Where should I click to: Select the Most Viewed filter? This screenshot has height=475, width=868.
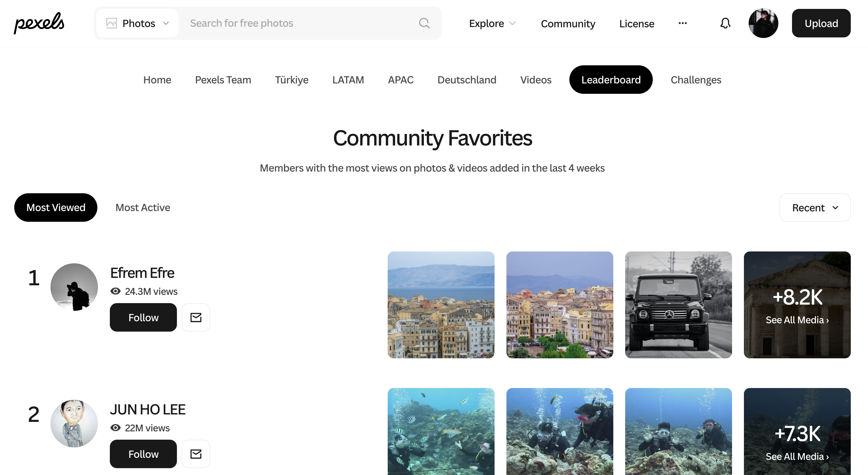click(x=56, y=208)
